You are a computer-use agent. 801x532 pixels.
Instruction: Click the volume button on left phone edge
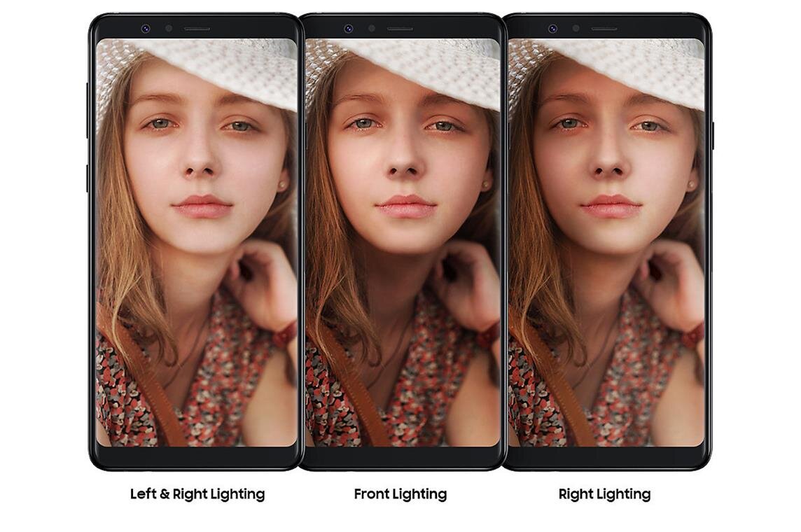click(x=88, y=111)
